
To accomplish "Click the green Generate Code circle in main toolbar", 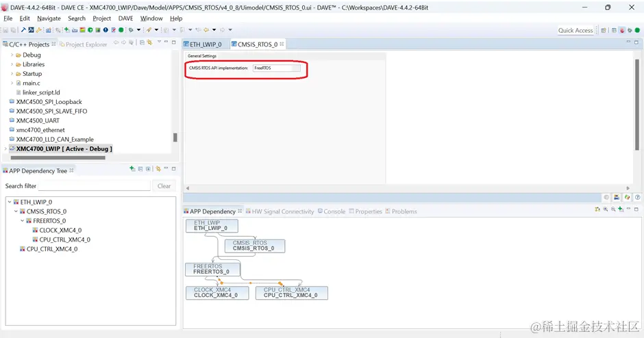I will pos(121,29).
